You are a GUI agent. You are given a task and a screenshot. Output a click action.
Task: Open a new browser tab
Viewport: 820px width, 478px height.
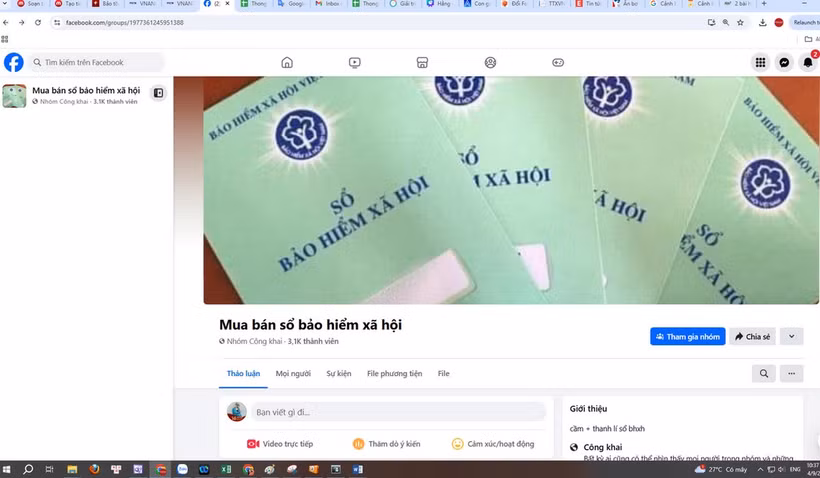coord(764,4)
